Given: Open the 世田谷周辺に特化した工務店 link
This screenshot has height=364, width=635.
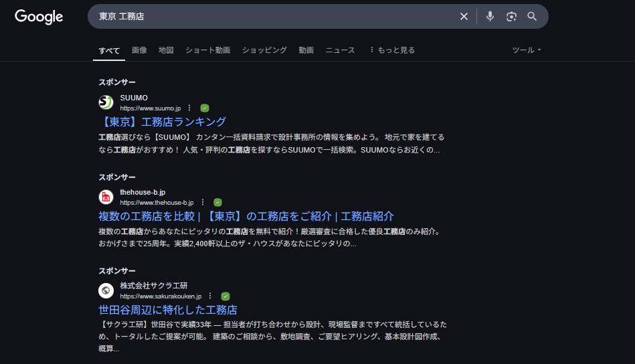Looking at the screenshot, I should (168, 310).
